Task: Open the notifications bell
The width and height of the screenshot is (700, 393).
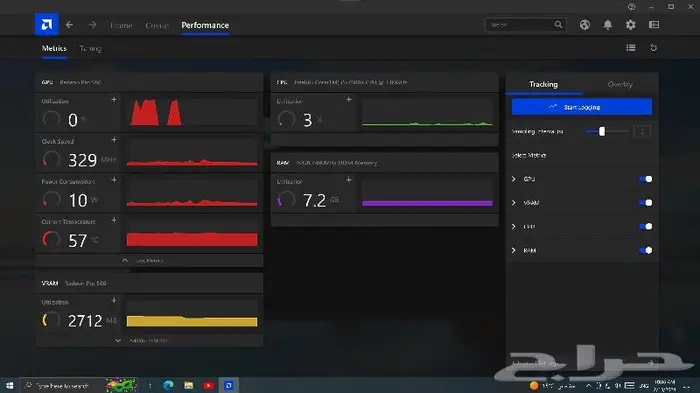Action: 608,25
